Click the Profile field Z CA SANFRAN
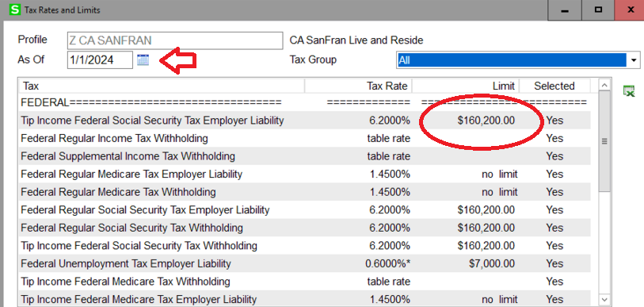The width and height of the screenshot is (644, 307). [x=175, y=40]
